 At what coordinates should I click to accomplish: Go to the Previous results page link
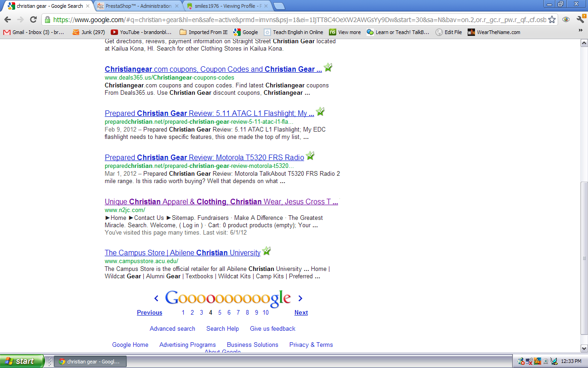tap(149, 313)
